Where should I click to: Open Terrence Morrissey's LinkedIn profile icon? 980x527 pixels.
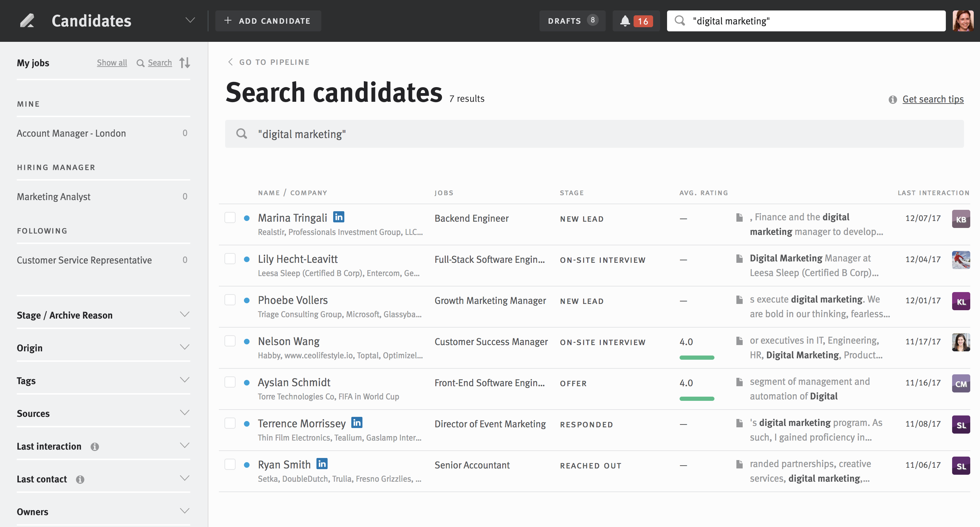point(357,422)
